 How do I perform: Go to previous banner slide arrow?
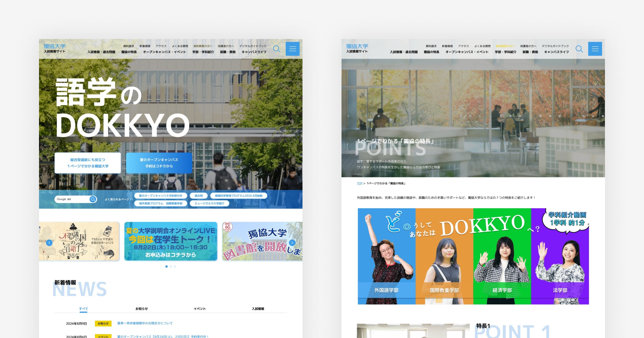[49, 243]
